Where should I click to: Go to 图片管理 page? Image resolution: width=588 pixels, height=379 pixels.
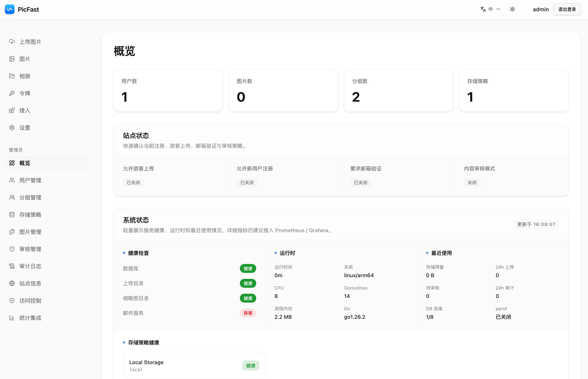[x=47, y=232]
